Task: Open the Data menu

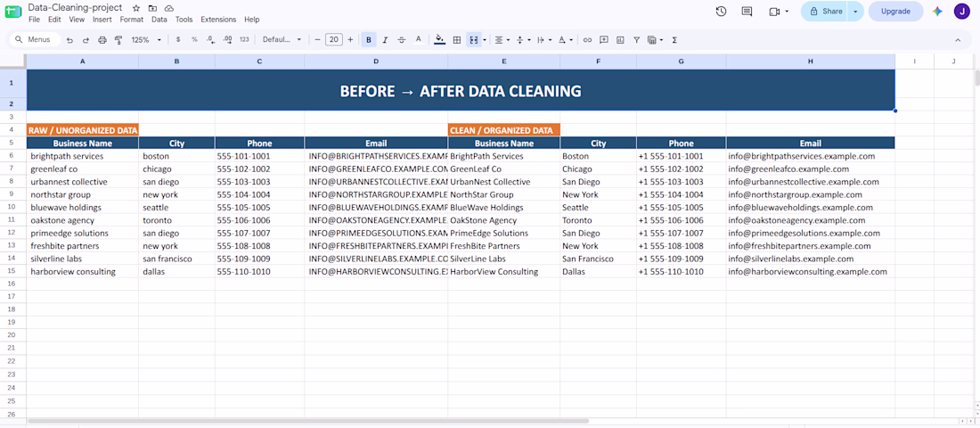Action: pyautogui.click(x=159, y=20)
